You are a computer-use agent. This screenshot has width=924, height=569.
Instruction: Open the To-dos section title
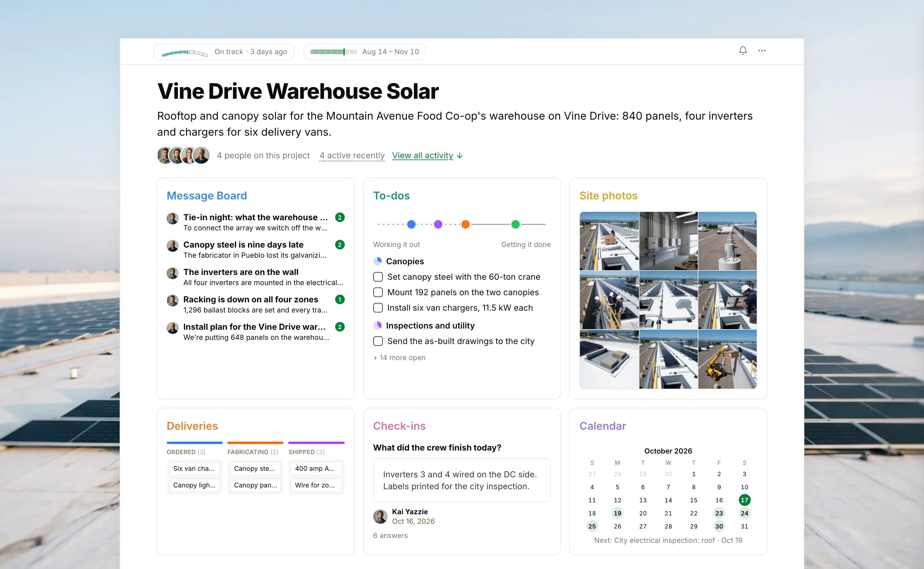[x=391, y=196]
